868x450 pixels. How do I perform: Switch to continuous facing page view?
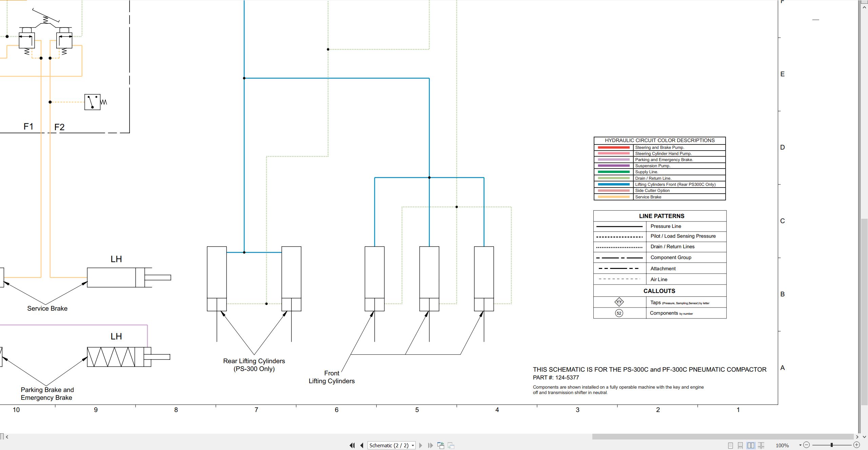(761, 445)
